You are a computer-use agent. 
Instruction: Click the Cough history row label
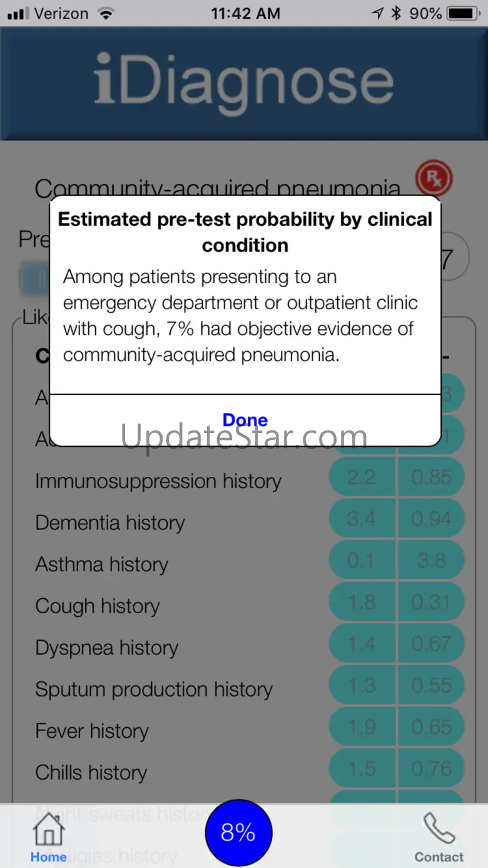(x=98, y=606)
